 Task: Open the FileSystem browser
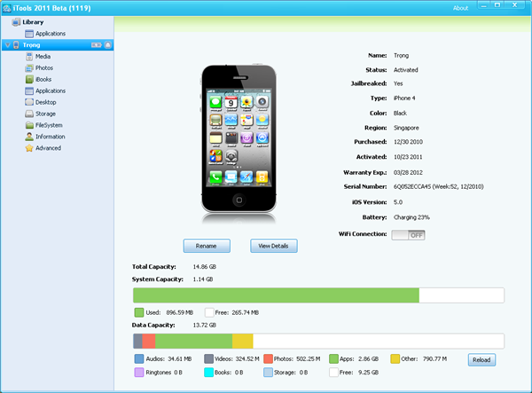(x=48, y=125)
